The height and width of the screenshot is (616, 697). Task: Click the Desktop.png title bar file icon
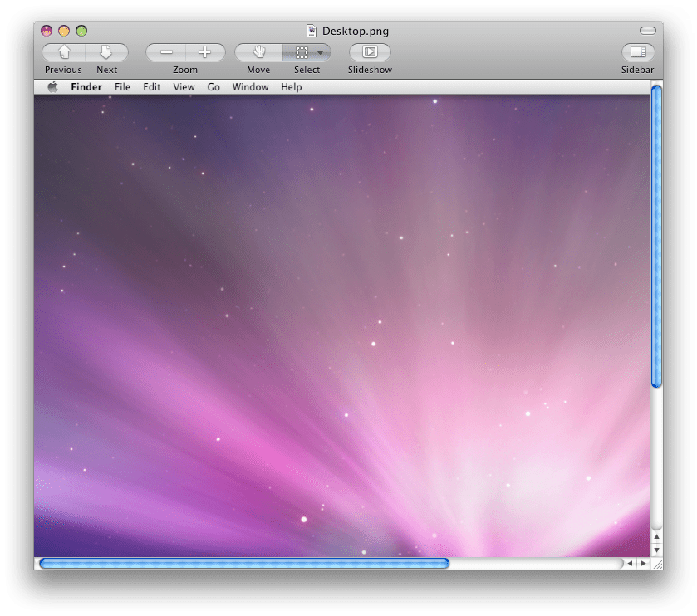pos(312,31)
